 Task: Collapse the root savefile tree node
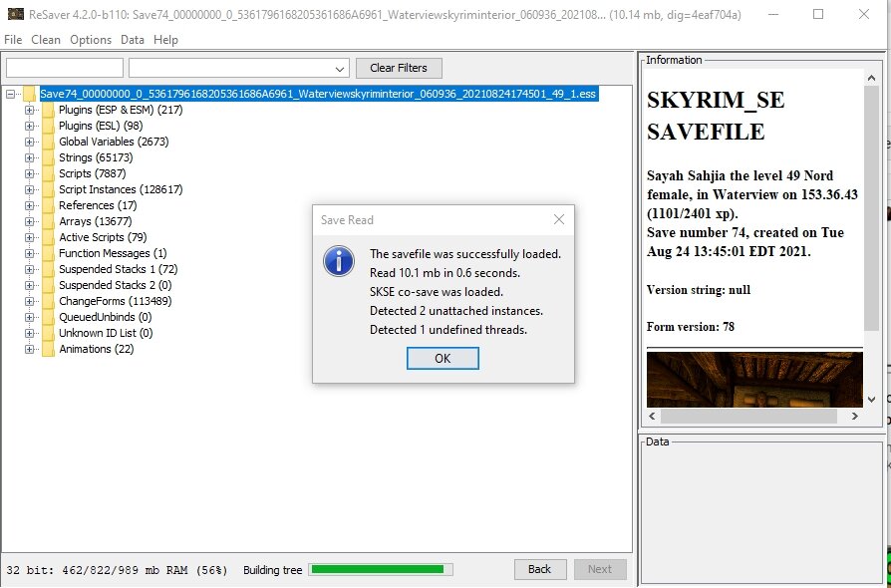(10, 95)
